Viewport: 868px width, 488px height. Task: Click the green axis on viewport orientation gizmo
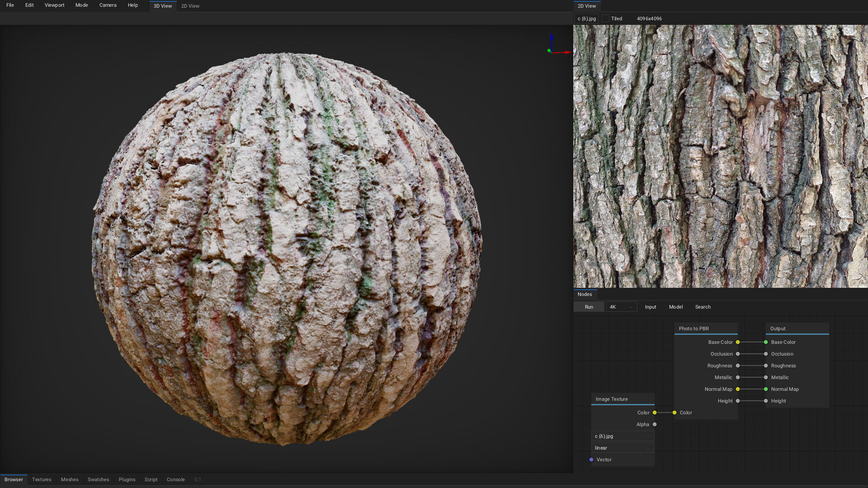tap(549, 51)
